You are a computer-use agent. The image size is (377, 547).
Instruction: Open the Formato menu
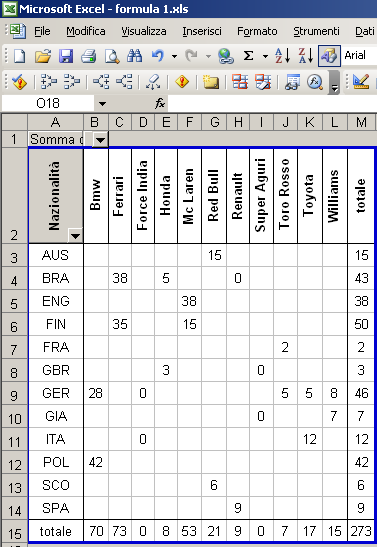[257, 31]
